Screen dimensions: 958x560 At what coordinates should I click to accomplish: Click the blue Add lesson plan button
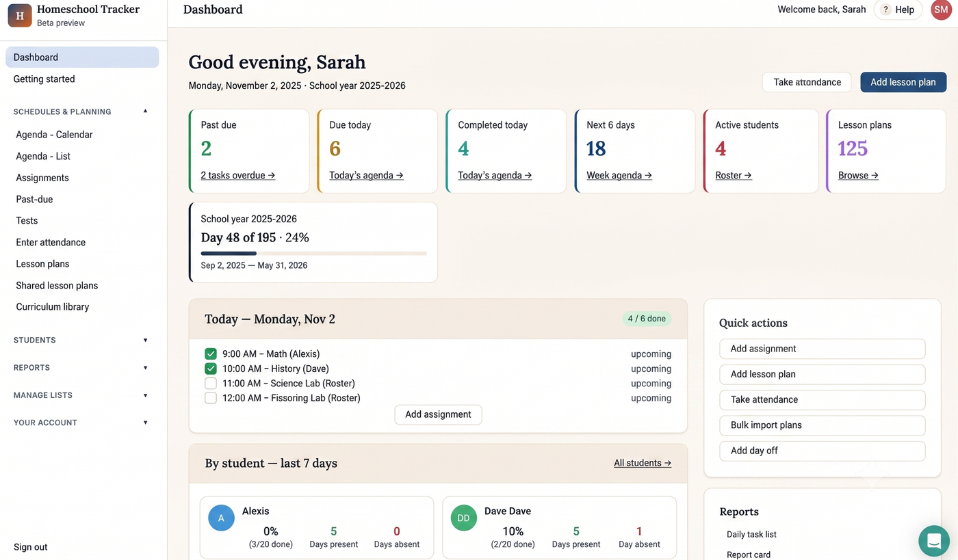pos(903,82)
